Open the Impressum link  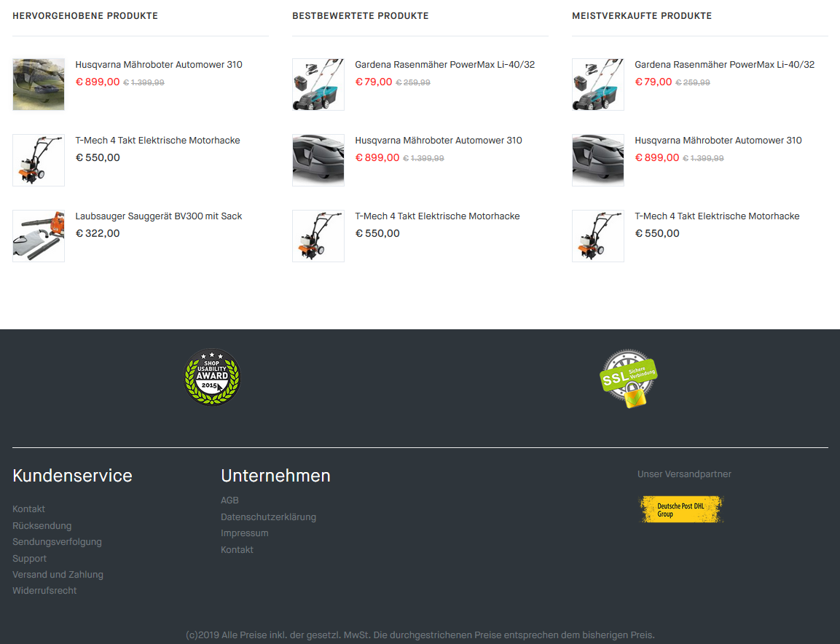click(244, 533)
